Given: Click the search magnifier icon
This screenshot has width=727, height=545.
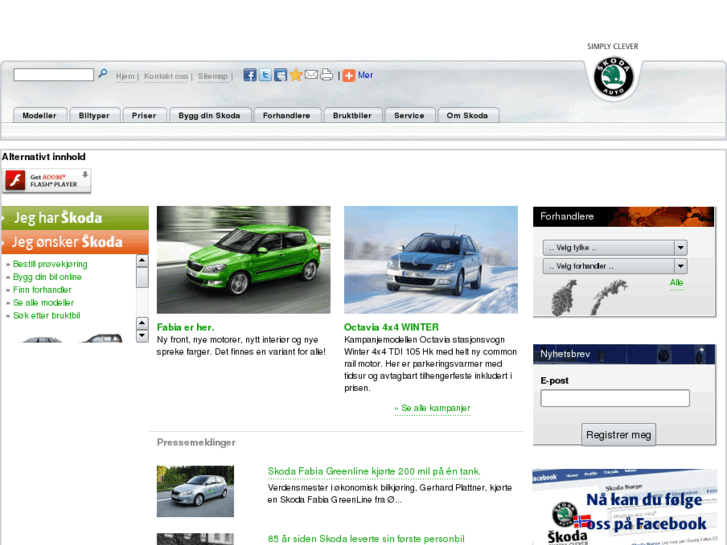Looking at the screenshot, I should pos(102,74).
